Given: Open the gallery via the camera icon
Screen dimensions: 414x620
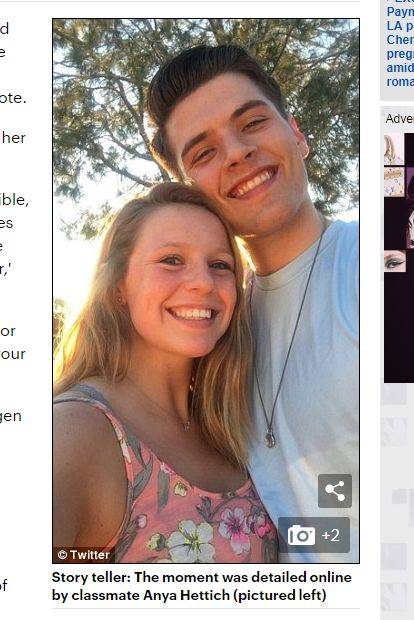Looking at the screenshot, I should [x=301, y=535].
